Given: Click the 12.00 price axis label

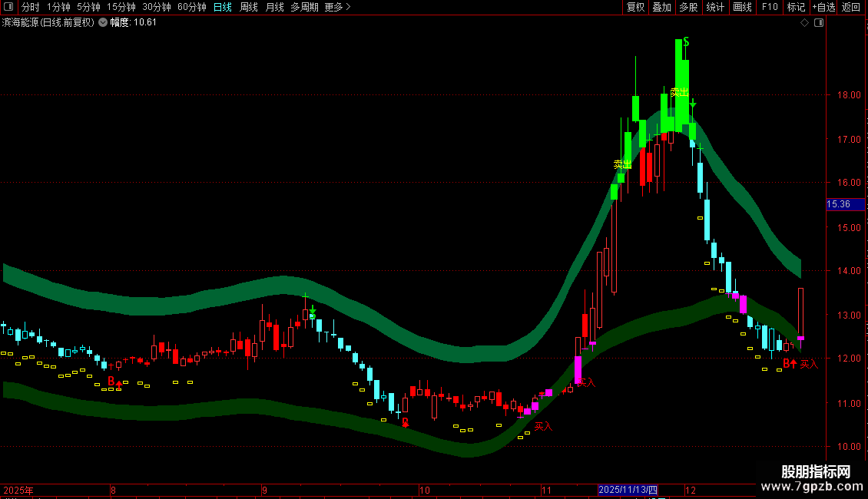Looking at the screenshot, I should [849, 359].
